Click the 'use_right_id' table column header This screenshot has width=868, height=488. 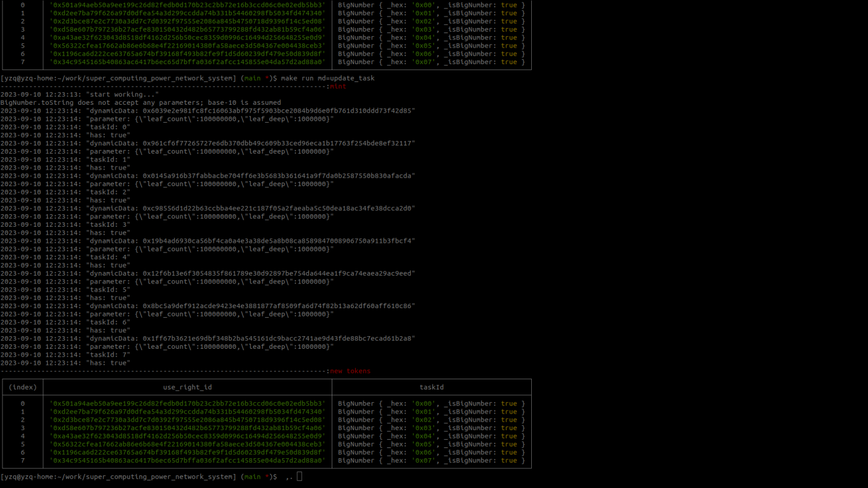tap(187, 387)
